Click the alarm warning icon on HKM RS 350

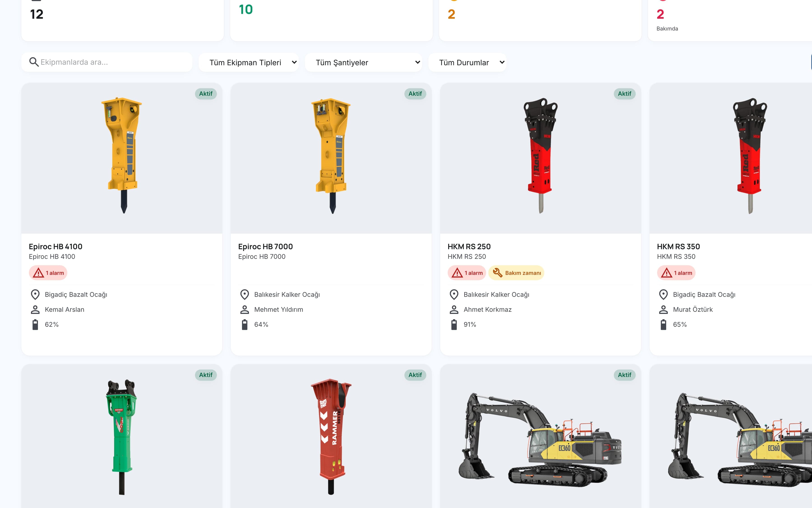click(667, 273)
